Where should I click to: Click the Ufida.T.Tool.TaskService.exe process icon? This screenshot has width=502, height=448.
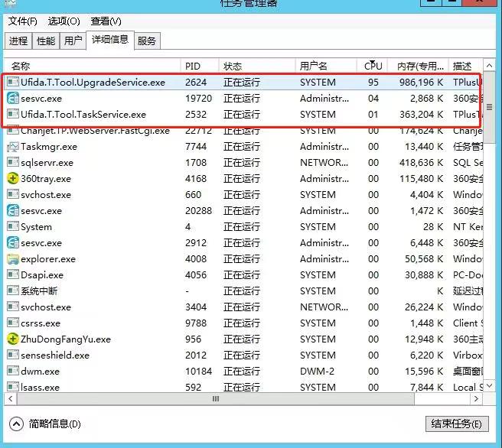[x=13, y=114]
